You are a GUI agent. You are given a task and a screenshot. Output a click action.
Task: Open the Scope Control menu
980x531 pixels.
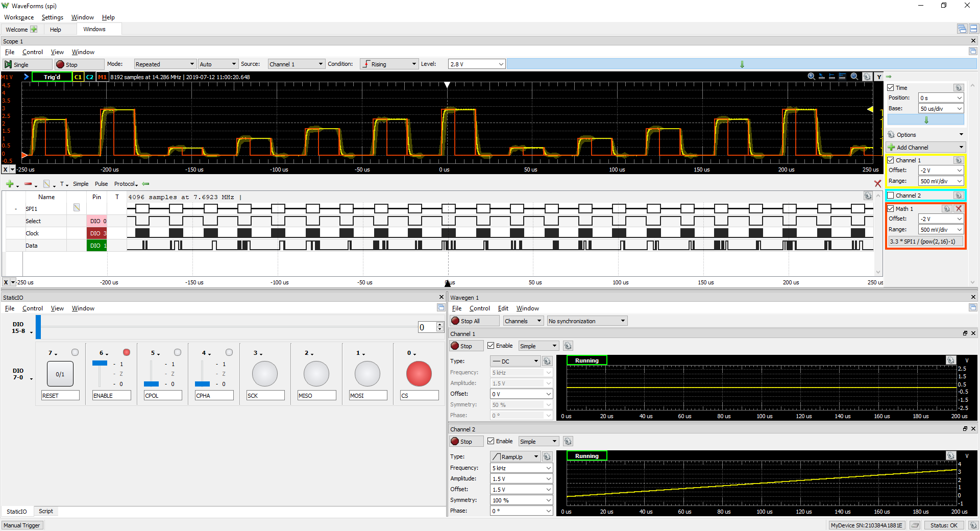click(33, 52)
